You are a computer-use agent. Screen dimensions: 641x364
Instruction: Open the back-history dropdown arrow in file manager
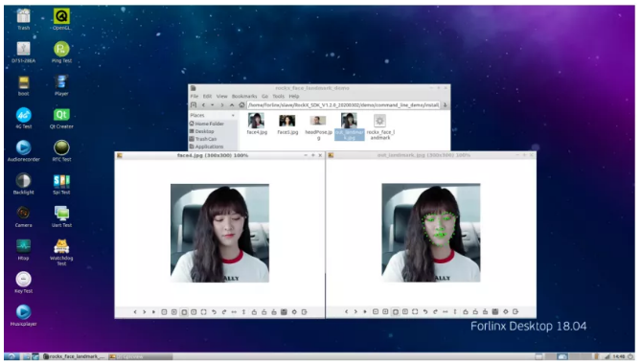pyautogui.click(x=212, y=105)
